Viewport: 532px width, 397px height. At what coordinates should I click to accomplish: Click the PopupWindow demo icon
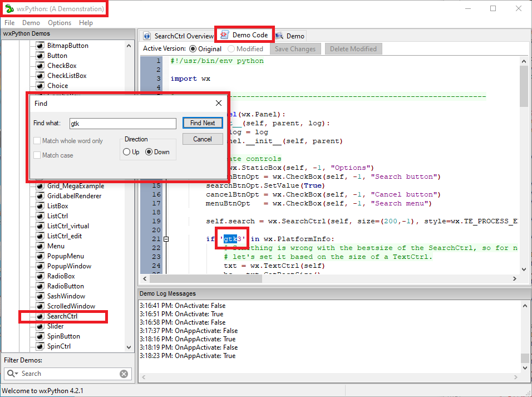[x=40, y=266]
